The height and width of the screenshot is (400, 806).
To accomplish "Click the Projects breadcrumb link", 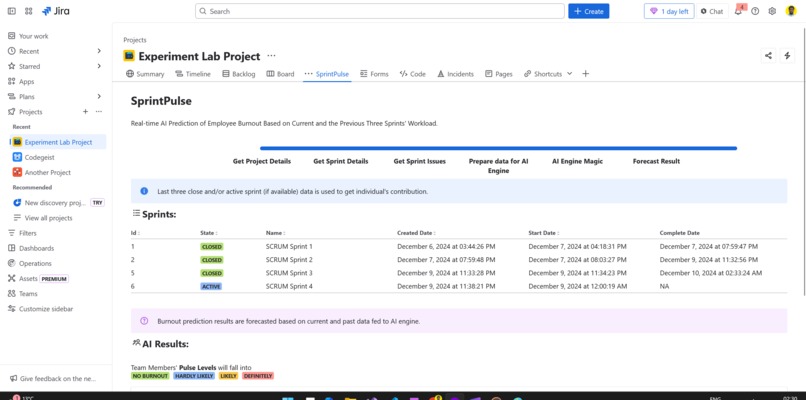I will click(135, 40).
